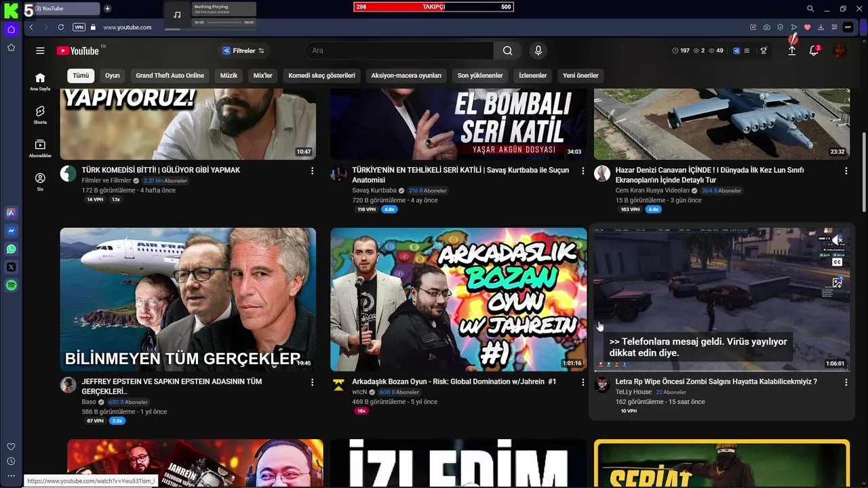Image resolution: width=868 pixels, height=488 pixels.
Task: Open history clock in browser sidebar
Action: click(x=11, y=461)
